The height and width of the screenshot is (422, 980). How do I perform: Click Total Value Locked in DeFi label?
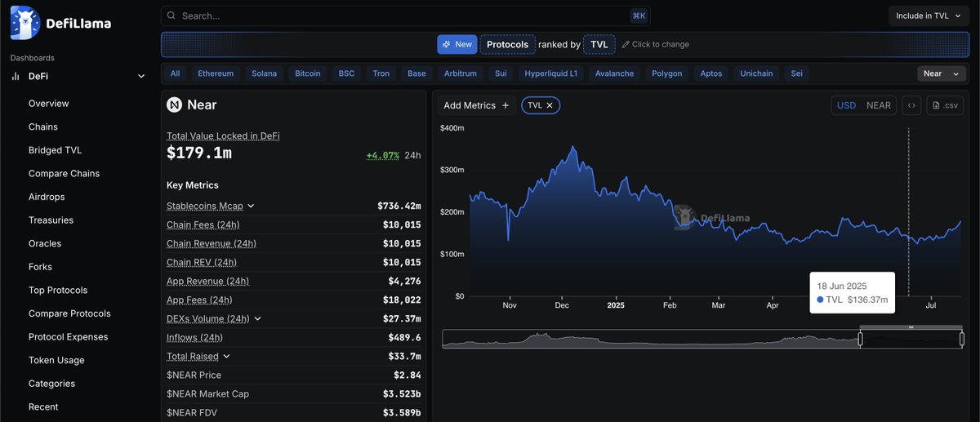click(223, 135)
